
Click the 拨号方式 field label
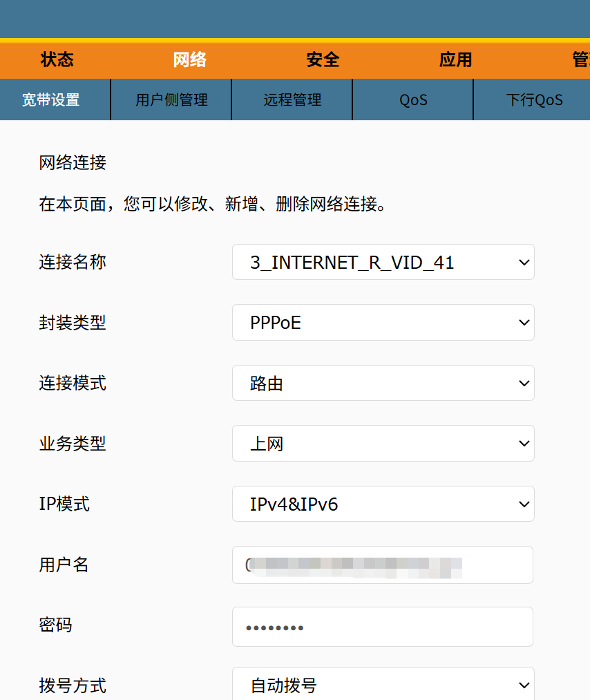pyautogui.click(x=73, y=685)
